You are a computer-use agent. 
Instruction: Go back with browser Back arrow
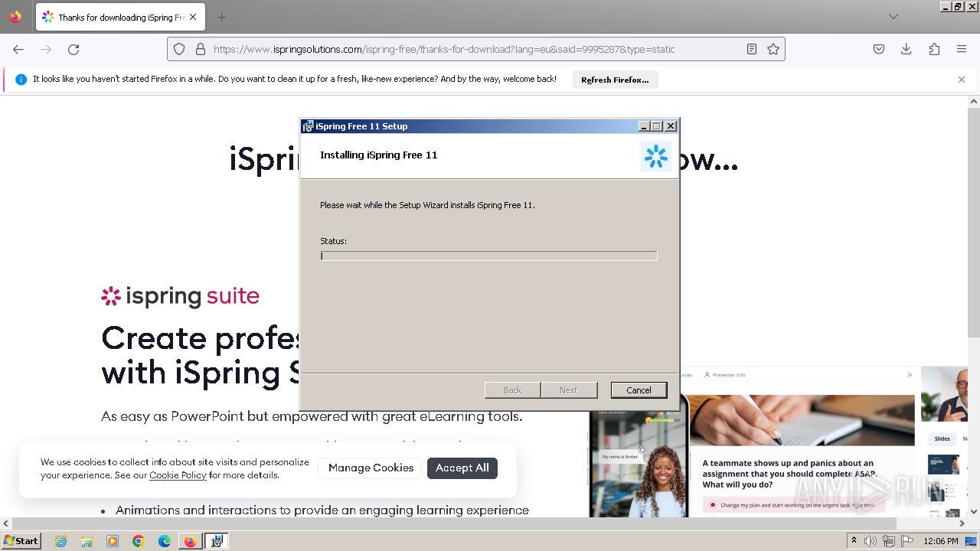pyautogui.click(x=18, y=49)
